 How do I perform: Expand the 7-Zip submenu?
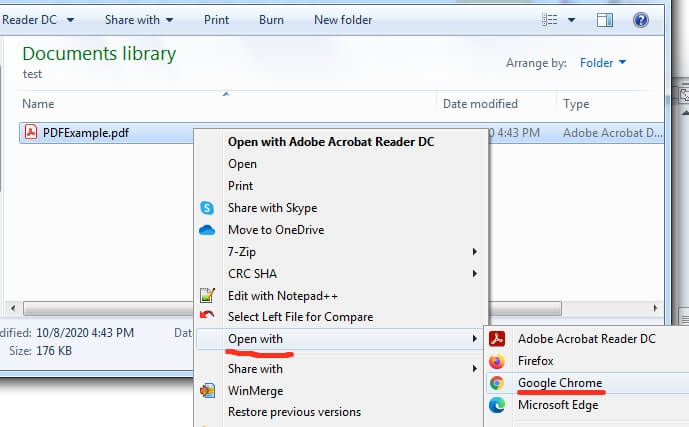[x=341, y=252]
